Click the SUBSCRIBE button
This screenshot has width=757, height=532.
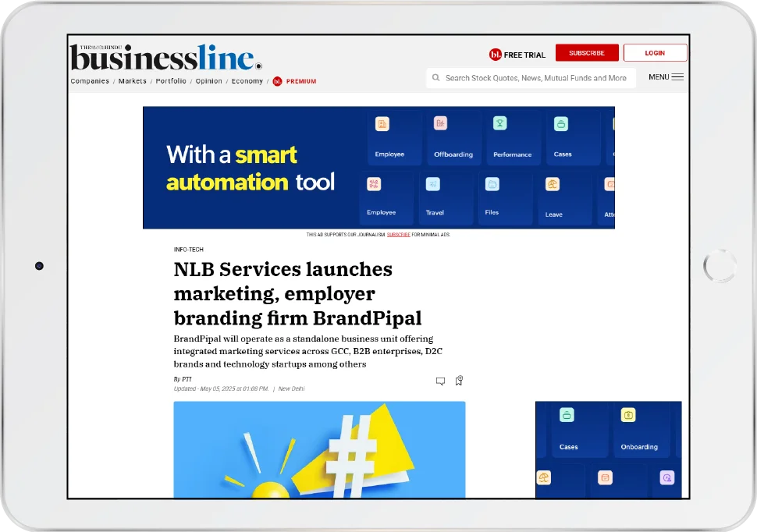587,52
